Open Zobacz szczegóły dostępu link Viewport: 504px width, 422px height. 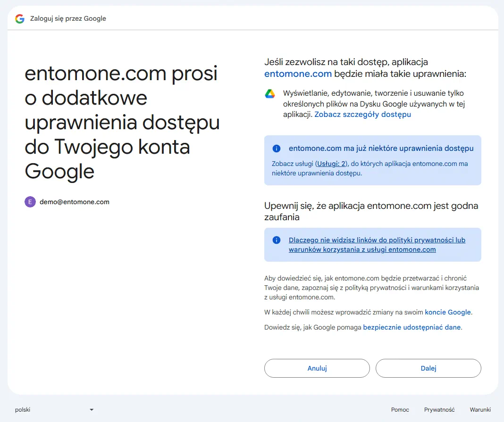(x=362, y=114)
